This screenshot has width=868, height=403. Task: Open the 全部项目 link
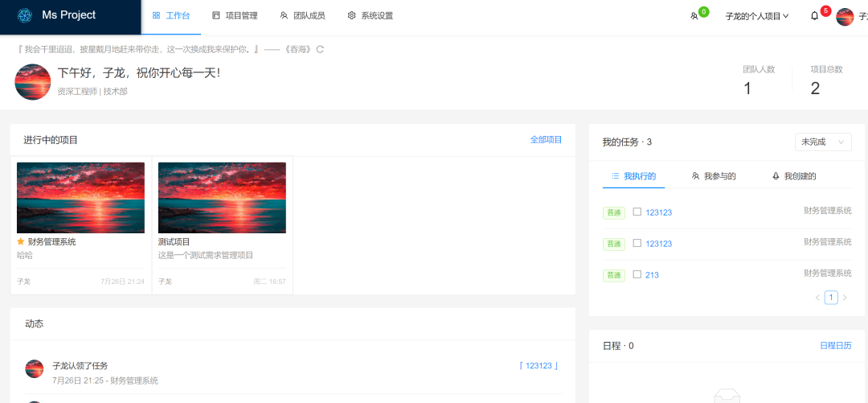point(546,140)
